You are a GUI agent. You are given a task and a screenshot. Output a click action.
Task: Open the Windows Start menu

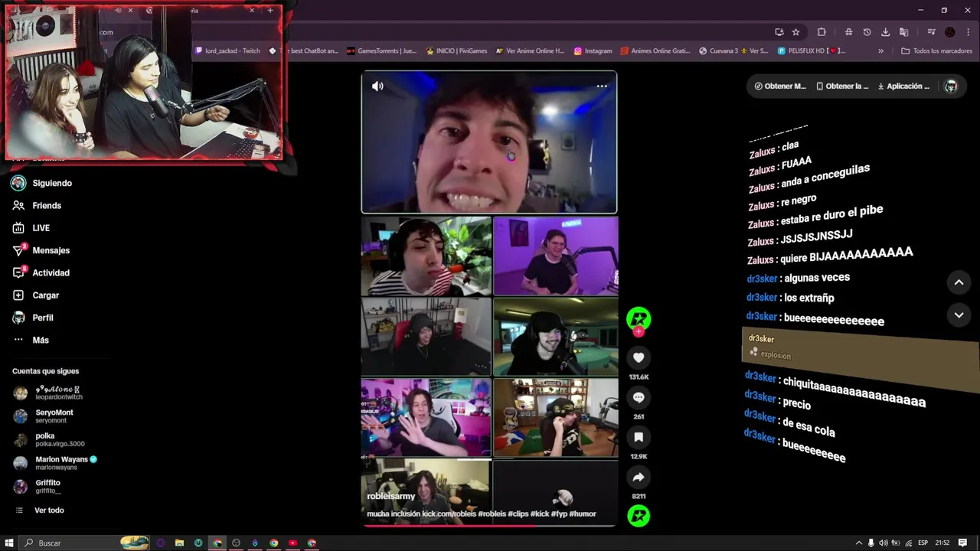click(9, 543)
